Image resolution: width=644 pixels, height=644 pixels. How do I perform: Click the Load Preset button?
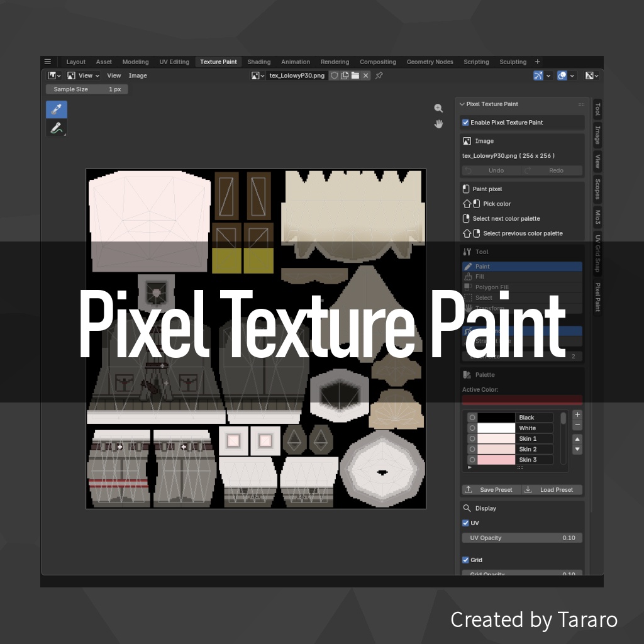point(552,489)
